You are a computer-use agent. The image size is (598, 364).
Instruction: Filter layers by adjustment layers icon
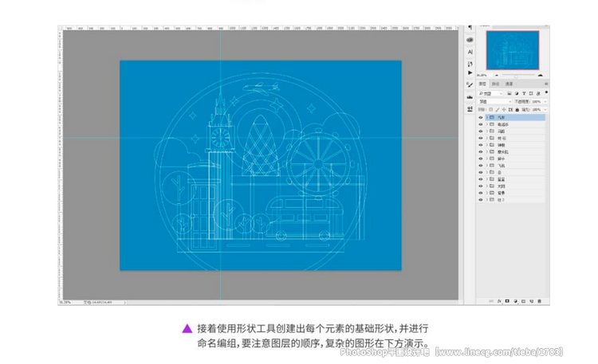click(x=517, y=93)
